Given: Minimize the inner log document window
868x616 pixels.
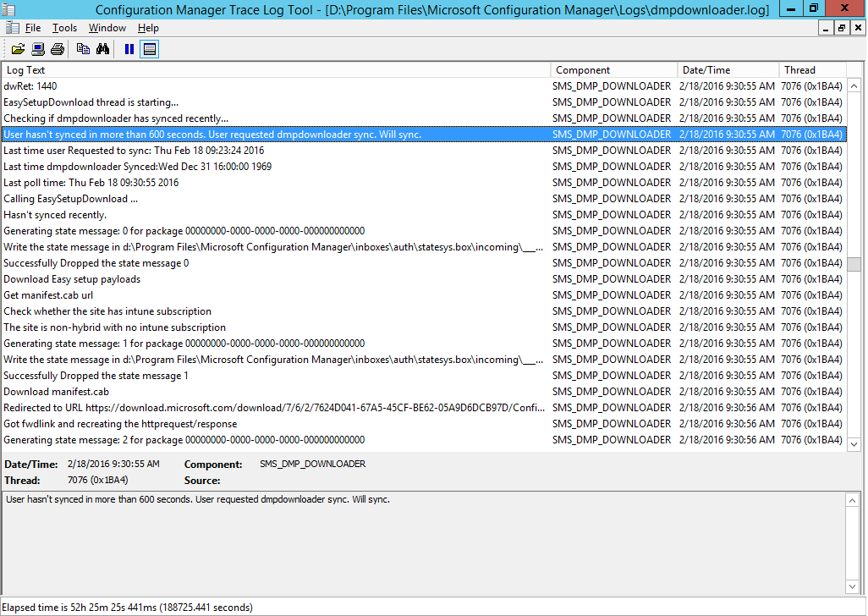Looking at the screenshot, I should tap(826, 28).
